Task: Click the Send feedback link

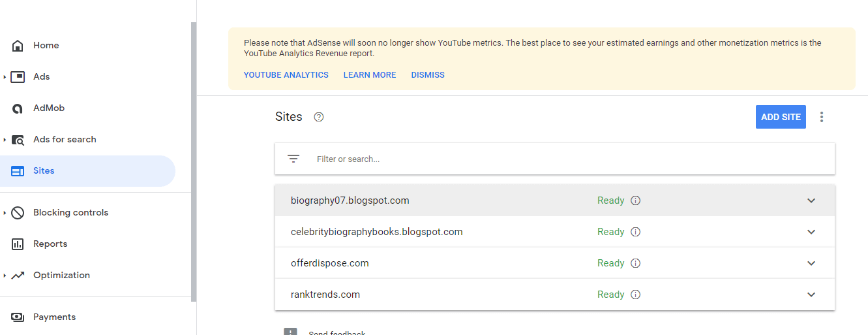Action: 337,333
